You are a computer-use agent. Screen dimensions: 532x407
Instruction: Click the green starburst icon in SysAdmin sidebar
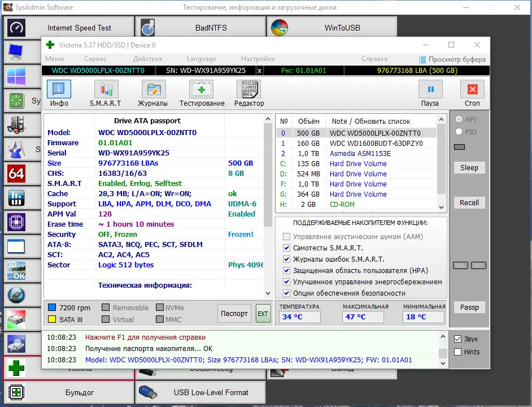(16, 101)
